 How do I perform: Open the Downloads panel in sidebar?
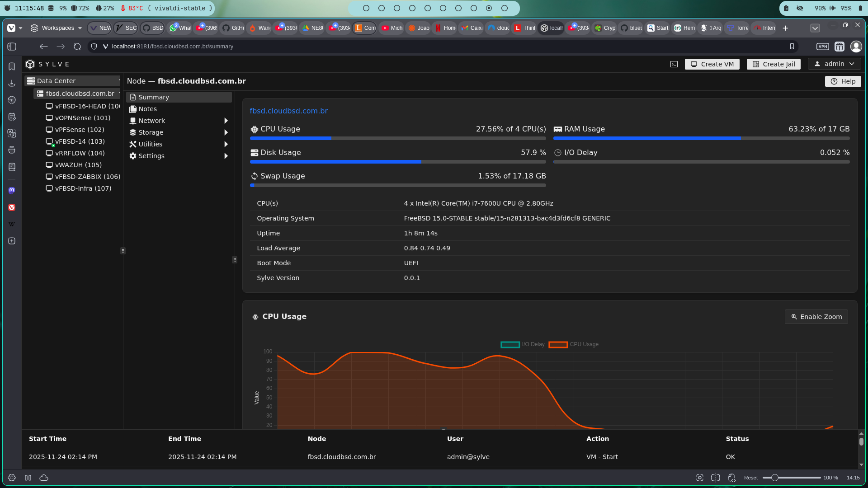(12, 83)
